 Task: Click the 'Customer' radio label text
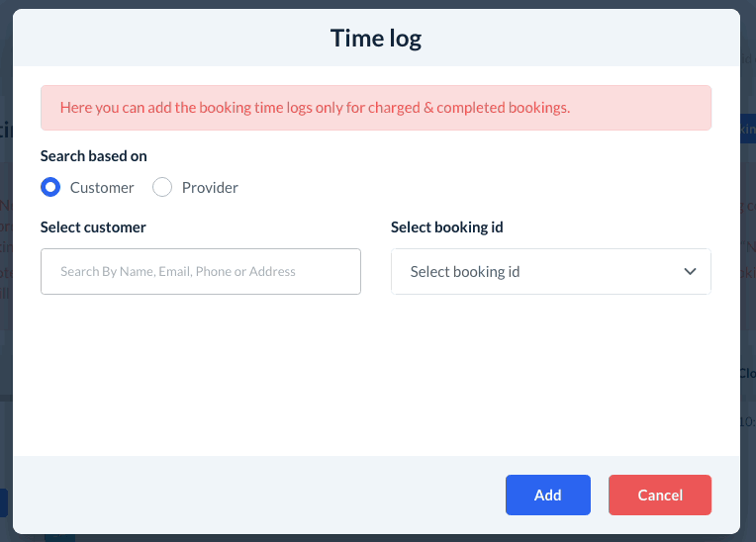[x=102, y=188]
